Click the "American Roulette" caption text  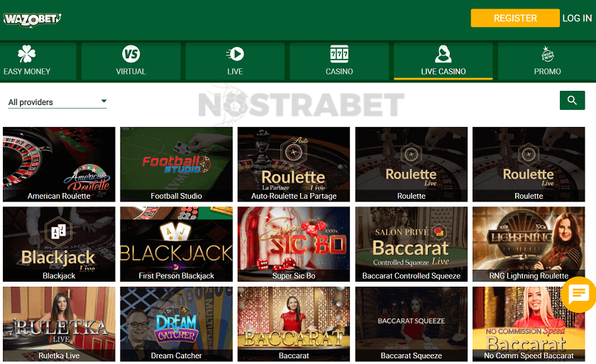pyautogui.click(x=59, y=196)
